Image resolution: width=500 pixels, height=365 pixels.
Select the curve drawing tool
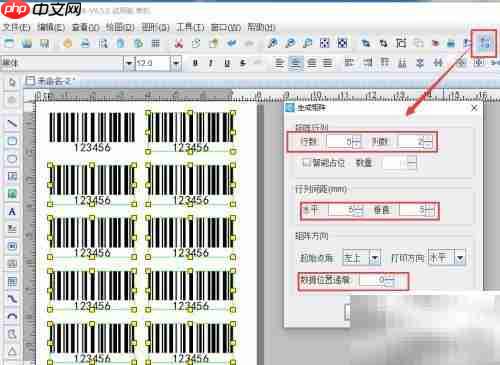click(12, 299)
